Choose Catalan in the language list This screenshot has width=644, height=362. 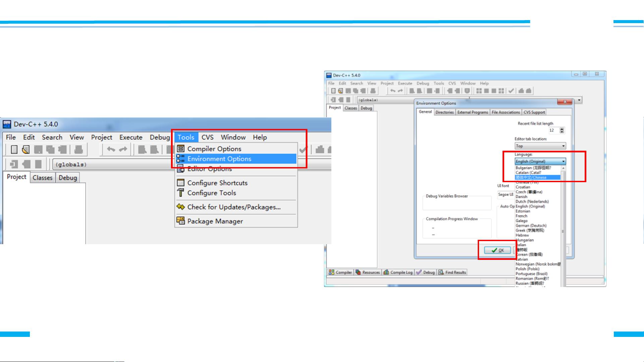point(538,173)
